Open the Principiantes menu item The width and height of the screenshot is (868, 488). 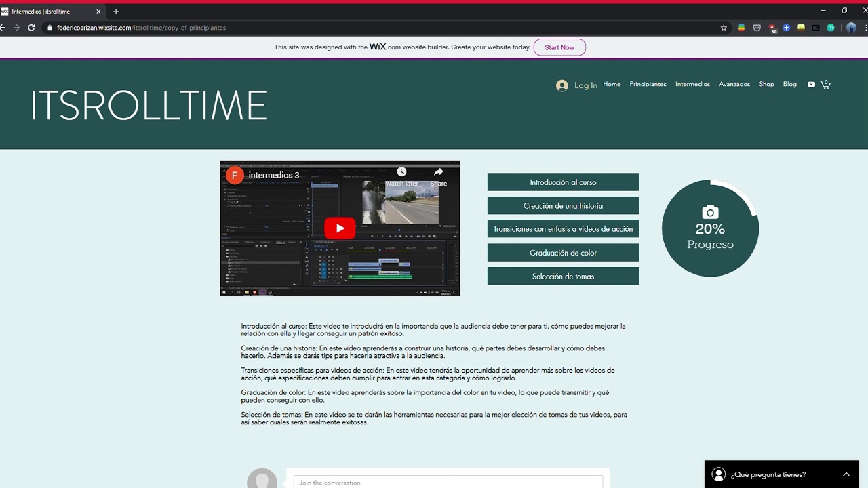click(648, 84)
